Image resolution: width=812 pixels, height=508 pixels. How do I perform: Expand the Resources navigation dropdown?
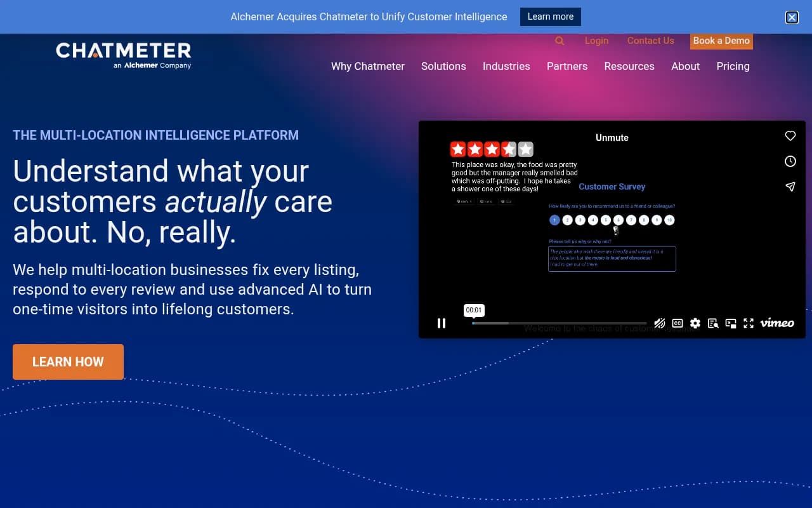(629, 66)
